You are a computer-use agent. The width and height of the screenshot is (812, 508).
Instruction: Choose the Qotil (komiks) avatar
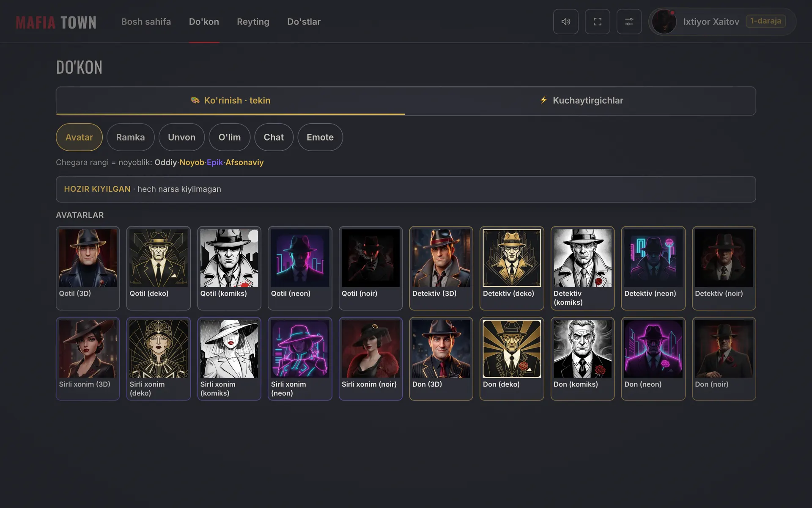[229, 268]
